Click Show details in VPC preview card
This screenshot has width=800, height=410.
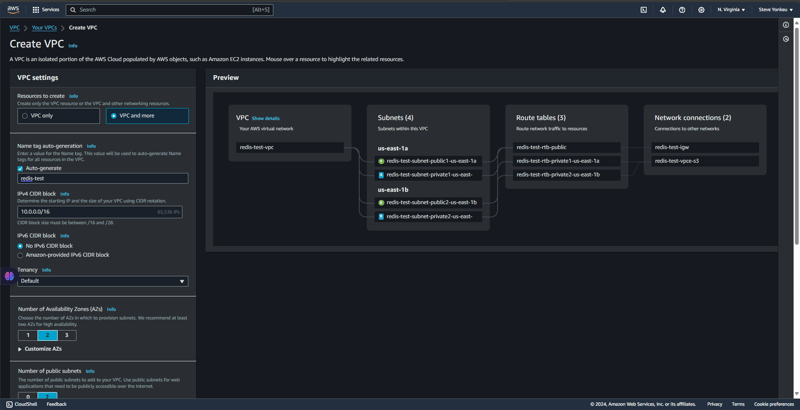(265, 118)
